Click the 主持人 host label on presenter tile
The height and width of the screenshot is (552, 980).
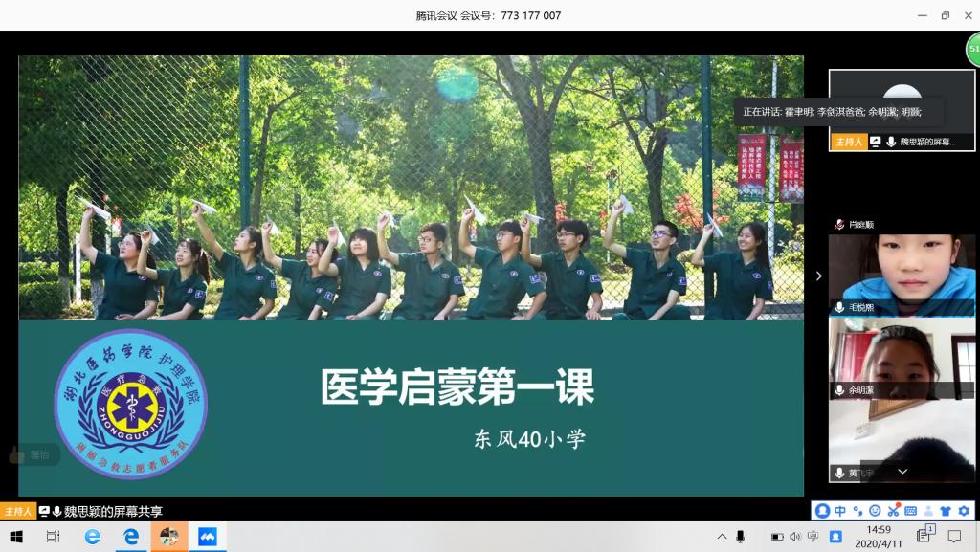[x=848, y=142]
